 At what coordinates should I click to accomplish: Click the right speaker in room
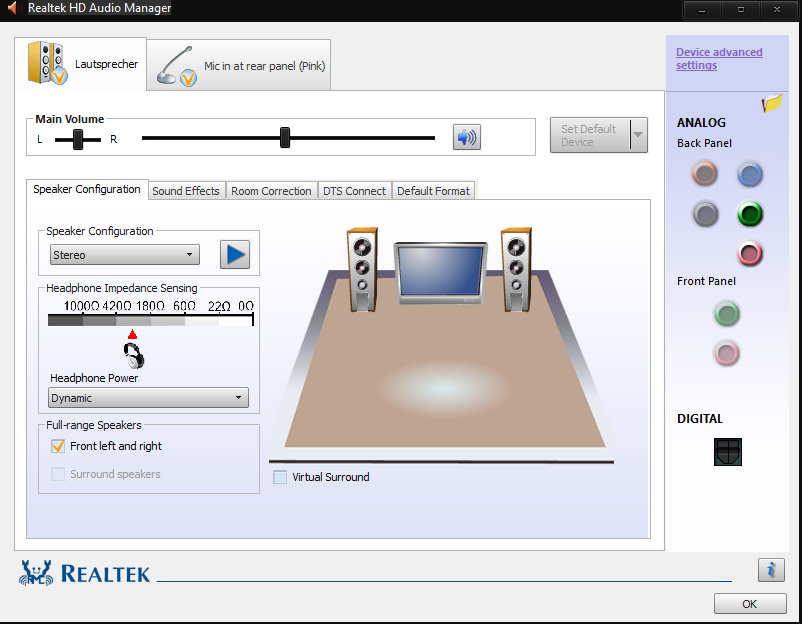pyautogui.click(x=517, y=270)
